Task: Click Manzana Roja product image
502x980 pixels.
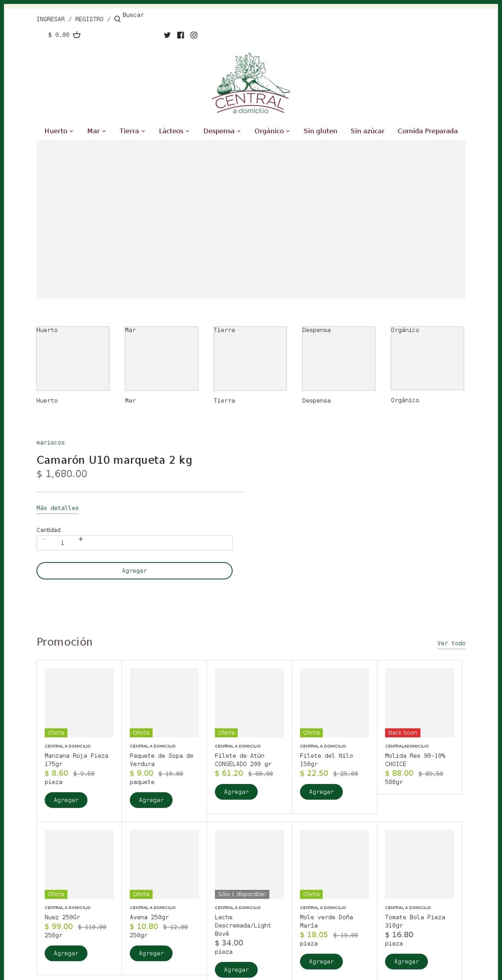Action: (79, 702)
